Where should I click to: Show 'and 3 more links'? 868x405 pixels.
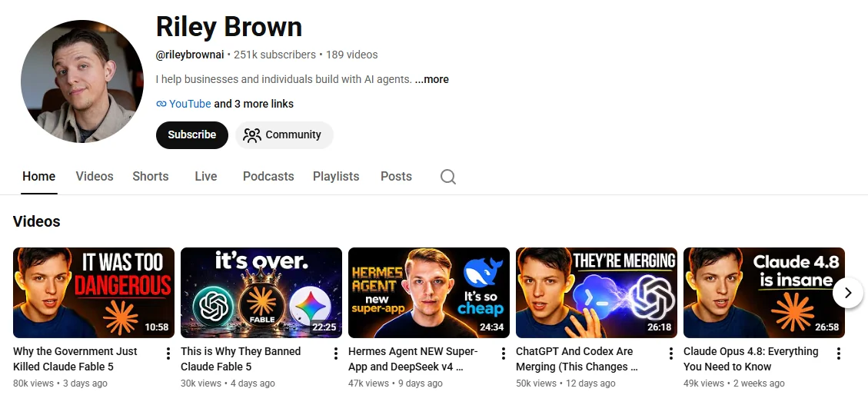click(254, 104)
